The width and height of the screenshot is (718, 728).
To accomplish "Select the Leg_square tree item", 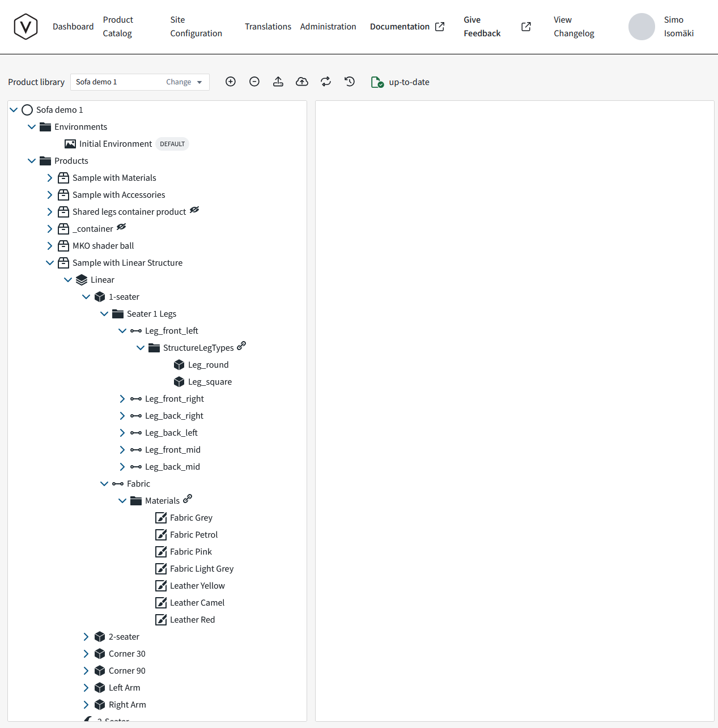I will [210, 382].
